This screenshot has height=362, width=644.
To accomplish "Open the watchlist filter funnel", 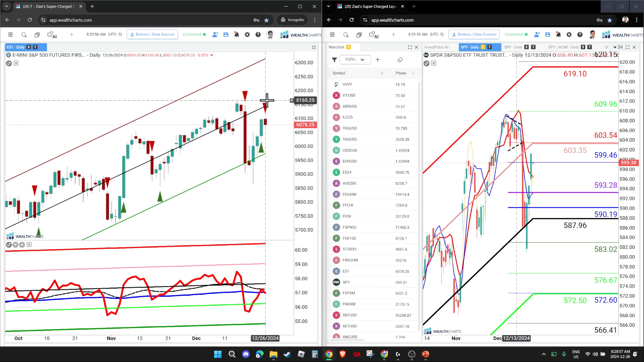I will [x=334, y=60].
